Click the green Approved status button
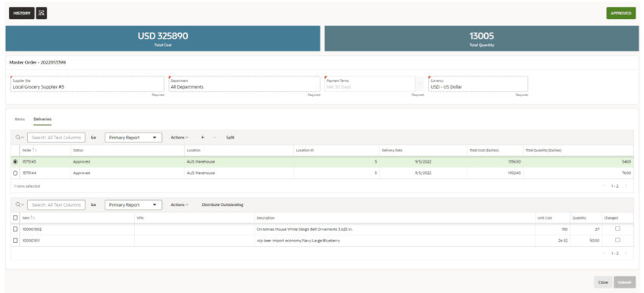The height and width of the screenshot is (293, 644). click(621, 13)
